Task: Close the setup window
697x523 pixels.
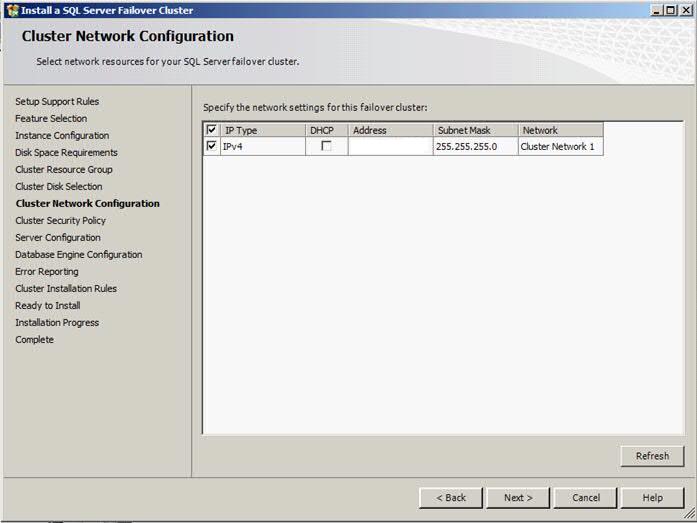Action: point(685,10)
